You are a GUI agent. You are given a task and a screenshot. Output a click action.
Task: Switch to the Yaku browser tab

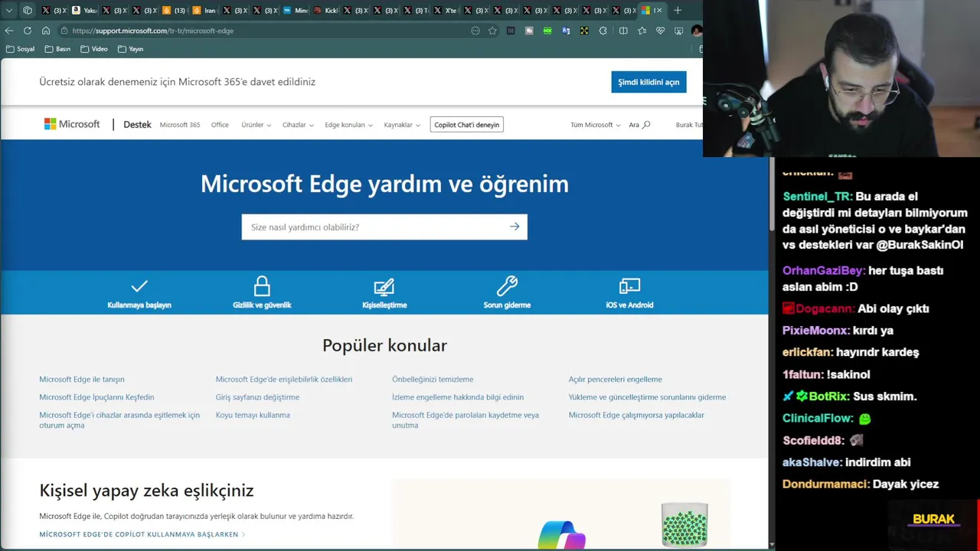click(x=84, y=10)
